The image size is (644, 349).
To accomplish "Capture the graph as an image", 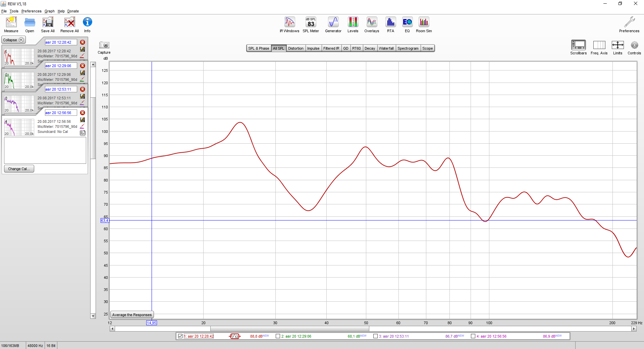I will pos(104,47).
